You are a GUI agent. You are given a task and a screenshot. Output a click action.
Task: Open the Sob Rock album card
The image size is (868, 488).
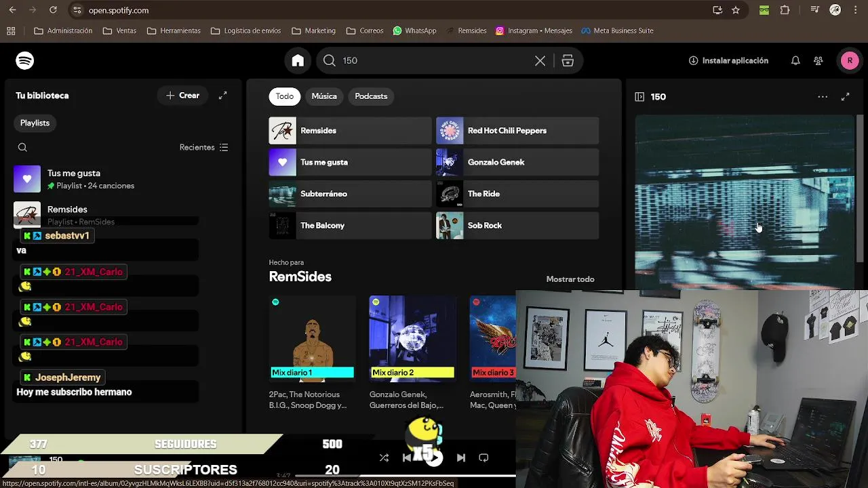click(517, 226)
